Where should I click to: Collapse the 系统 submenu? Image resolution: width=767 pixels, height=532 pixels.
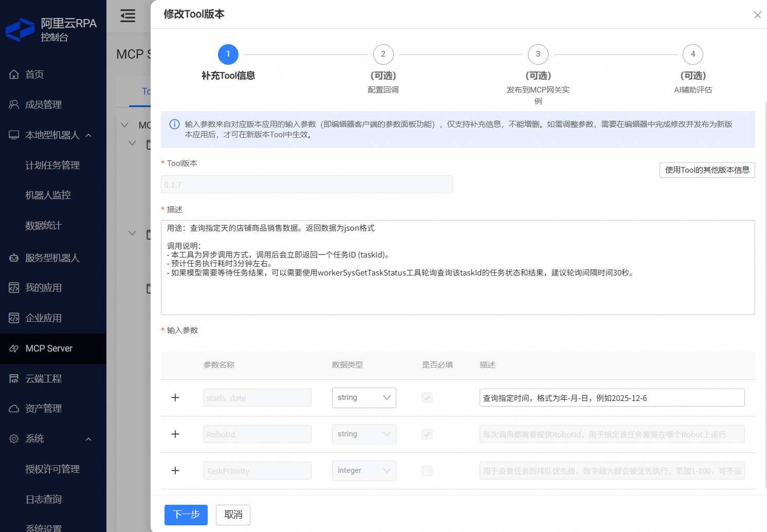[x=88, y=439]
